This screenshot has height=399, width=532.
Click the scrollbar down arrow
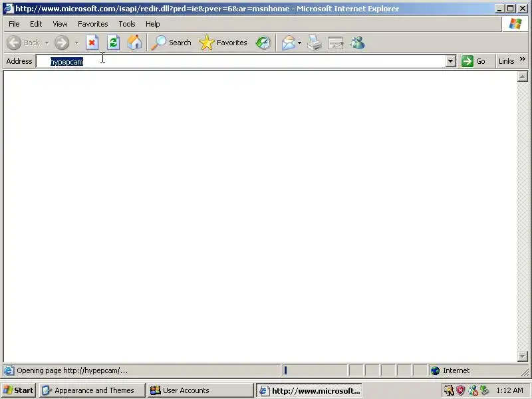tap(523, 356)
